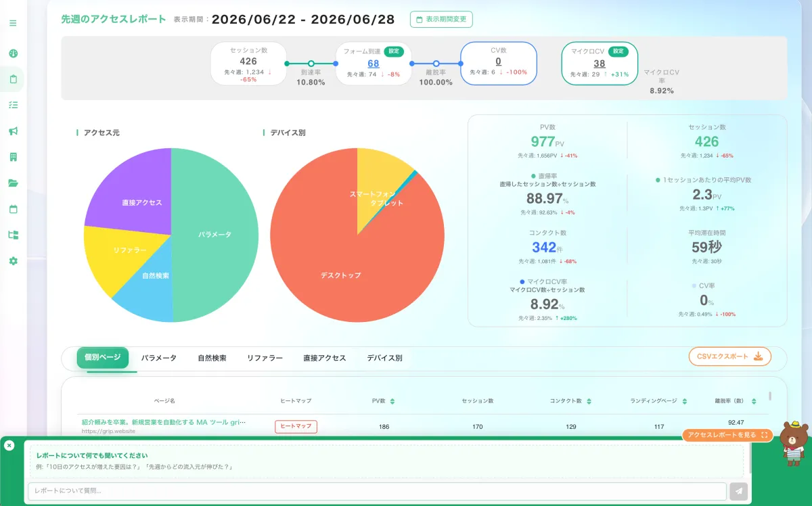The image size is (812, 506).
Task: Open the folder icon in sidebar
Action: (x=13, y=183)
